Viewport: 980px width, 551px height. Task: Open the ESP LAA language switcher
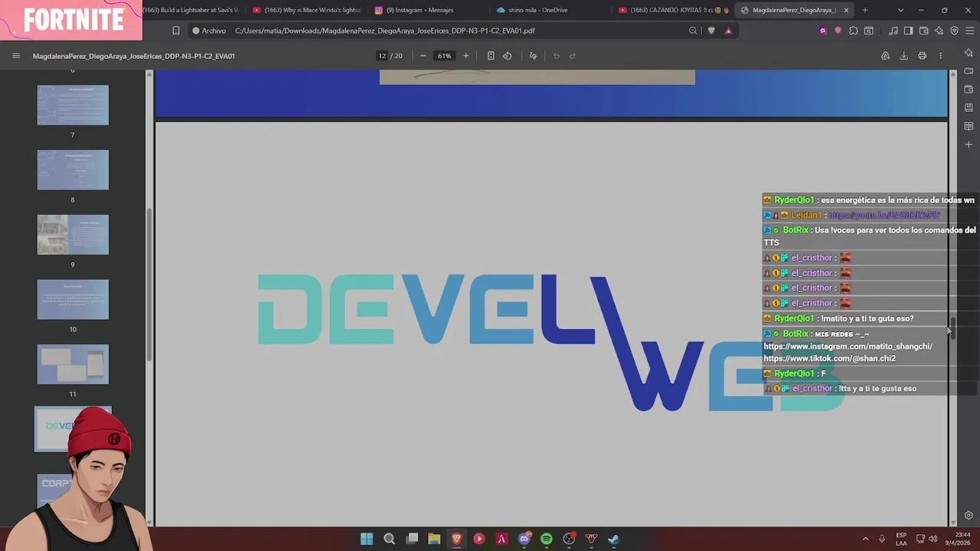(901, 539)
